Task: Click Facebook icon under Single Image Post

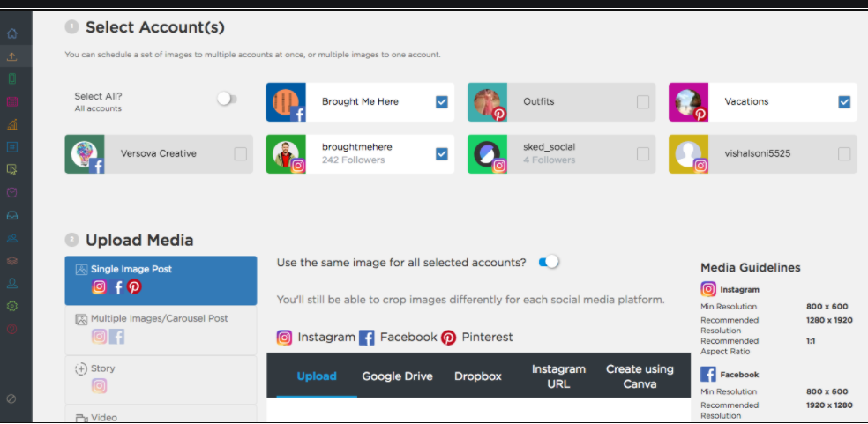Action: (116, 286)
